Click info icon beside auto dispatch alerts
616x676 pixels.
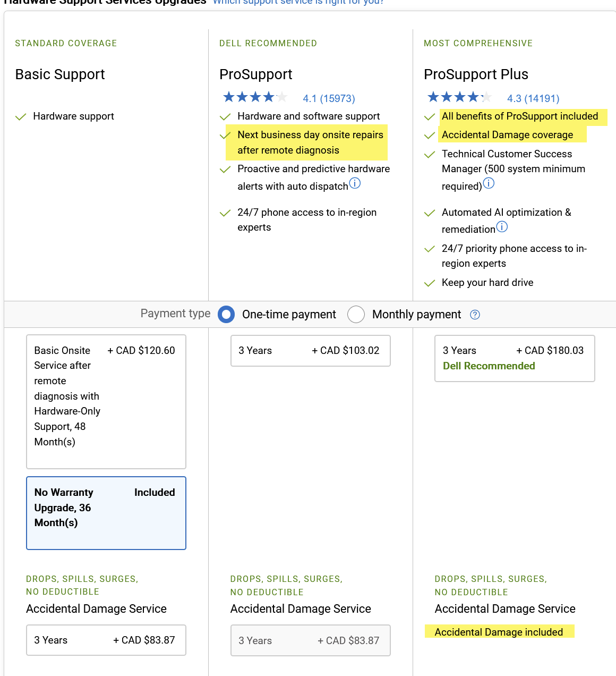[x=355, y=183]
